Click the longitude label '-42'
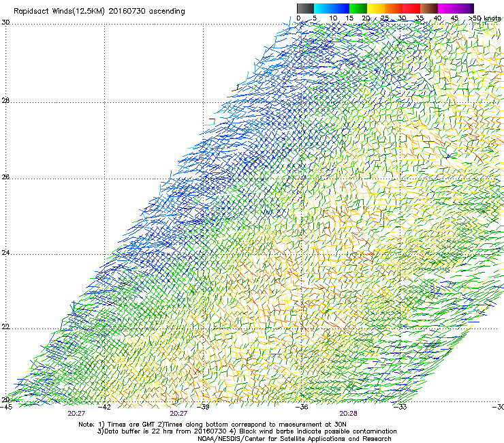This screenshot has height=443, width=504. pos(104,407)
